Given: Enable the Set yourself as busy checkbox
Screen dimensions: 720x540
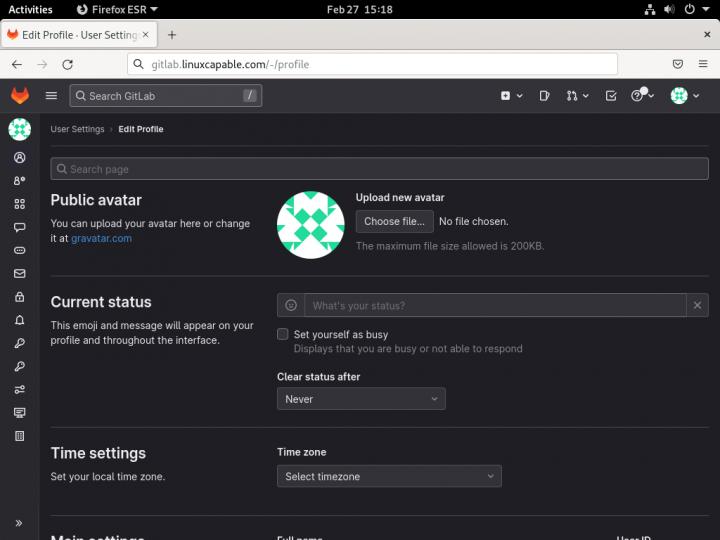Looking at the screenshot, I should [283, 334].
